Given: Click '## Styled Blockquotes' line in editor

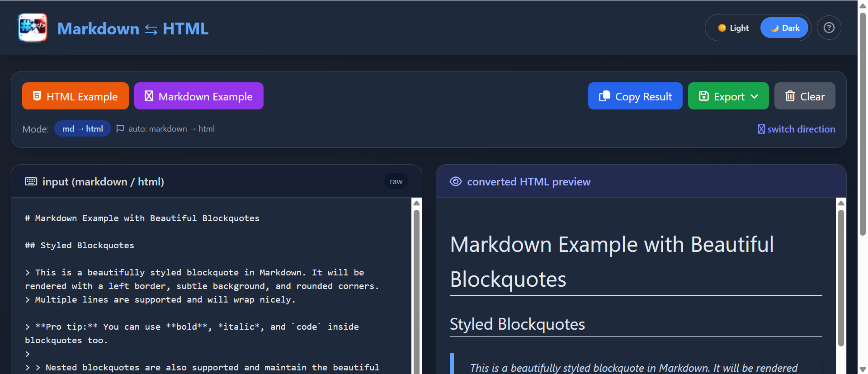Looking at the screenshot, I should (80, 245).
